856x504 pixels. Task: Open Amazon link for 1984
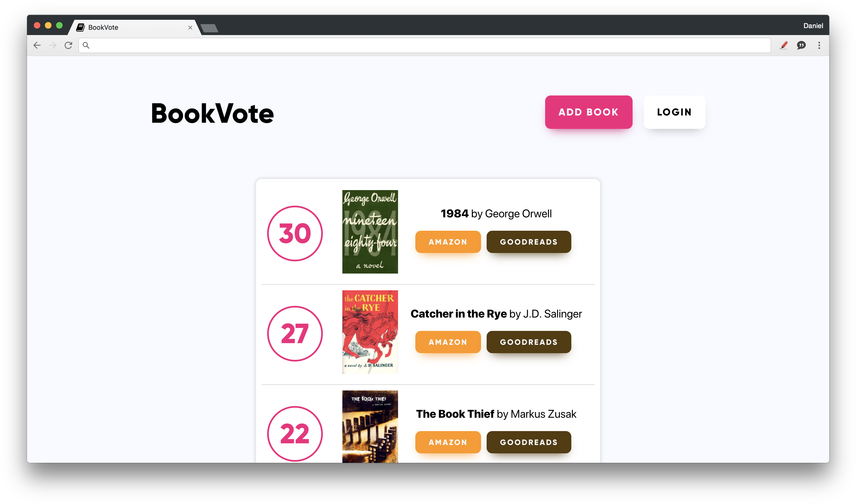pyautogui.click(x=448, y=242)
